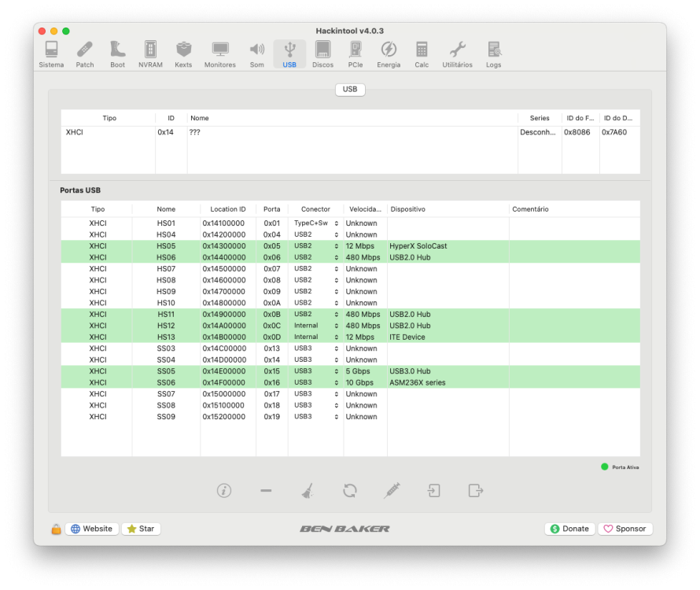Open the NVRAM toolbar section

[150, 54]
